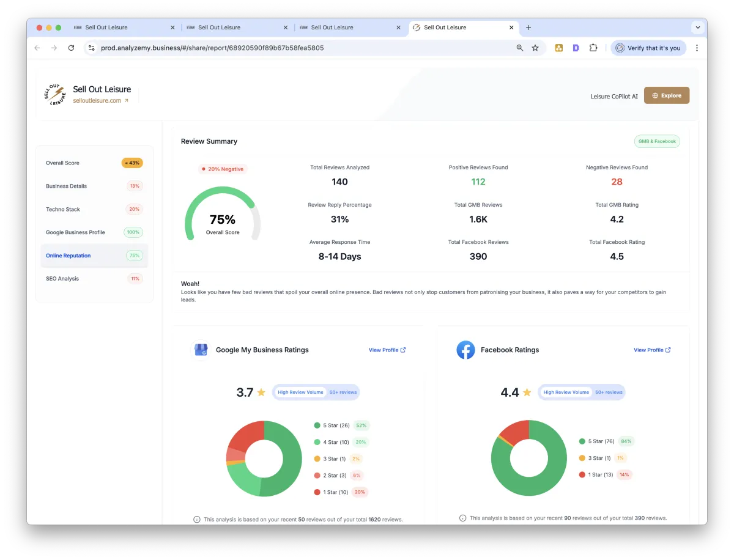734x560 pixels.
Task: Click 1 Star (10) legend entry
Action: tap(341, 492)
